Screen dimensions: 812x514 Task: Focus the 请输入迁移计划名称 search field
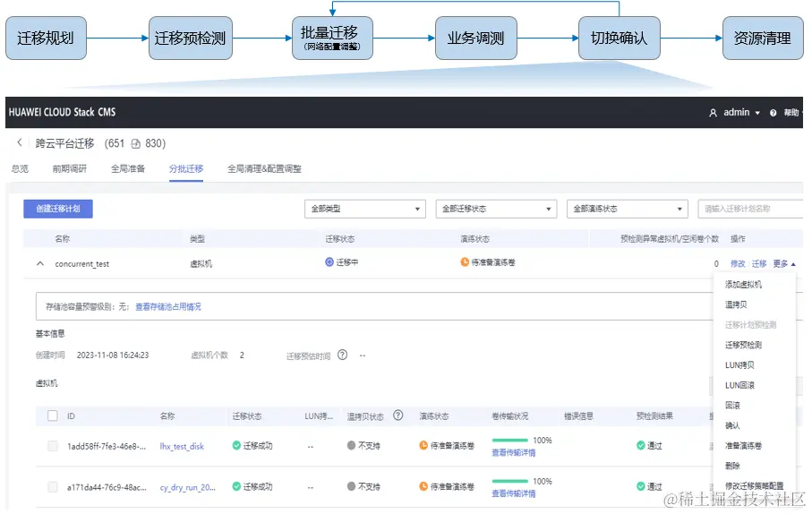point(750,209)
